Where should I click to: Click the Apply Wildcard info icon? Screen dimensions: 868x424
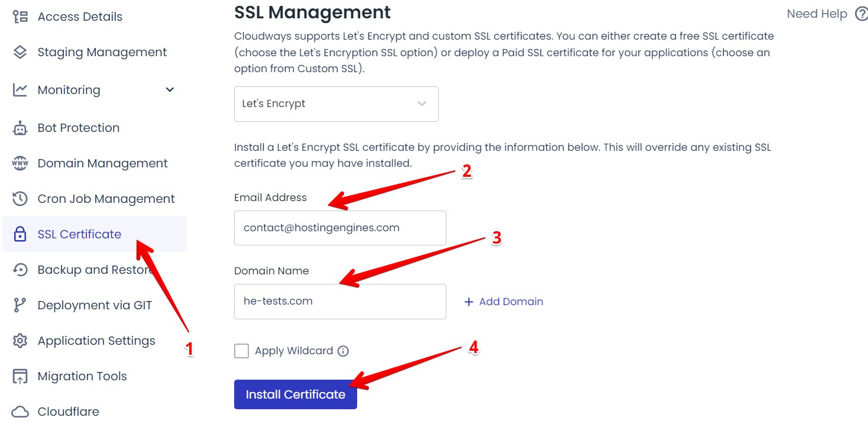pos(343,351)
